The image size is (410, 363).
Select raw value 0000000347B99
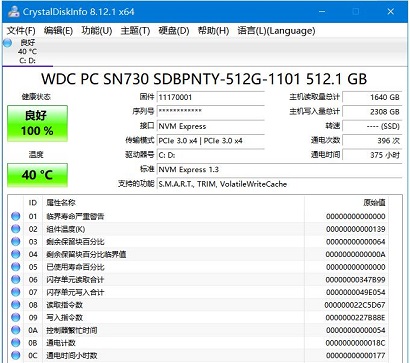(x=356, y=280)
